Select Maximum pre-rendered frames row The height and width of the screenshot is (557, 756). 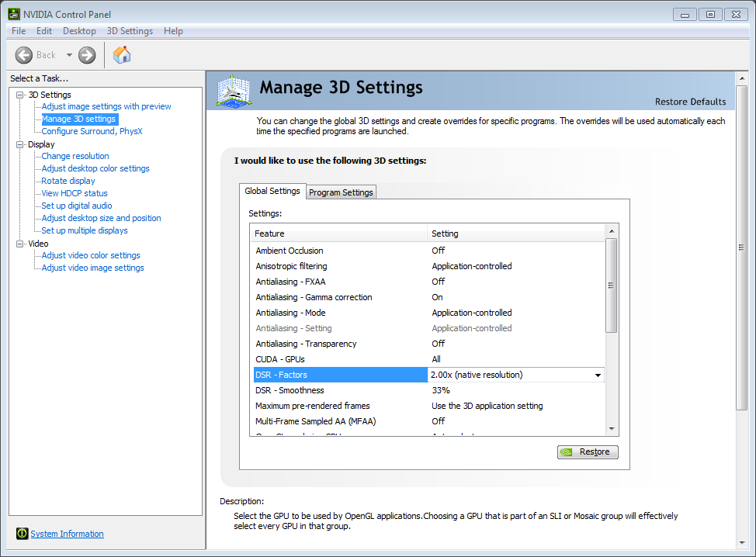pos(428,406)
